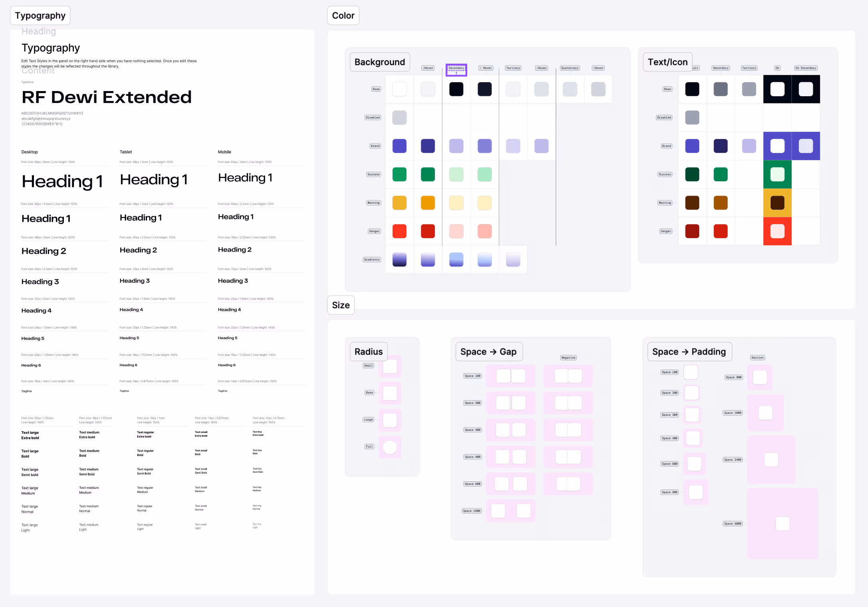This screenshot has width=868, height=607.
Task: Select the Space 1600 tag in Gap panel
Action: pyautogui.click(x=472, y=511)
